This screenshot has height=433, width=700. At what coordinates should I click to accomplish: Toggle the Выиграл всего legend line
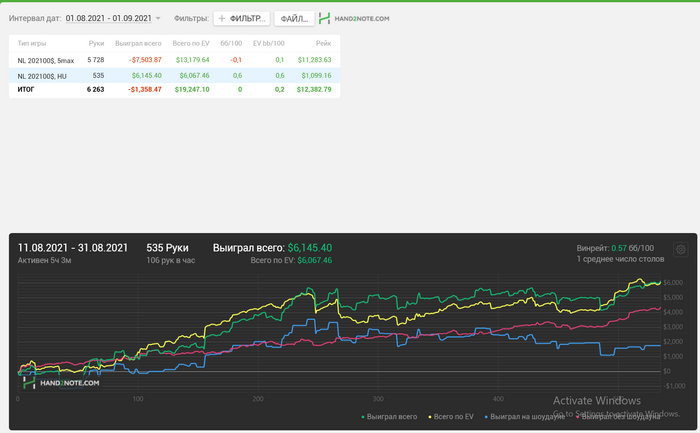389,416
